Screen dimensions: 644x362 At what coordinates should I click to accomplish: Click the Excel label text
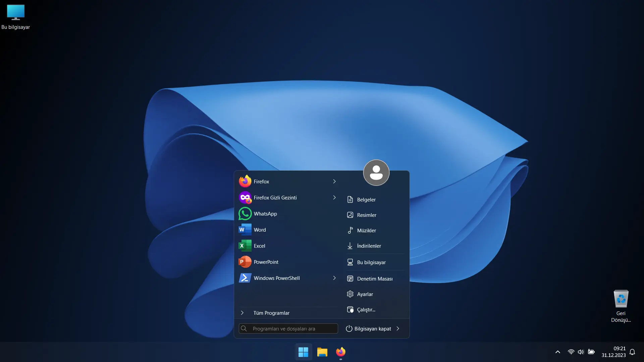coord(259,246)
